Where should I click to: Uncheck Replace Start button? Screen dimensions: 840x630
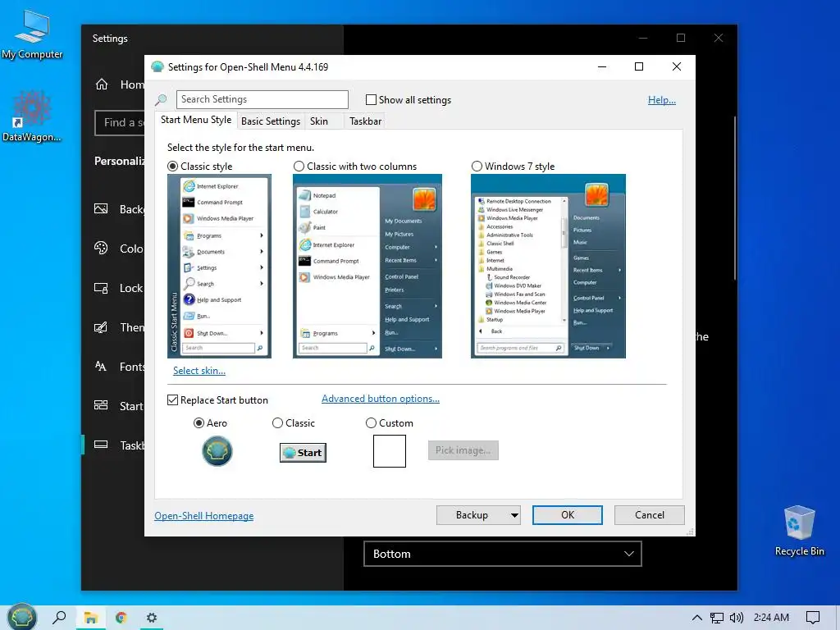pos(172,400)
